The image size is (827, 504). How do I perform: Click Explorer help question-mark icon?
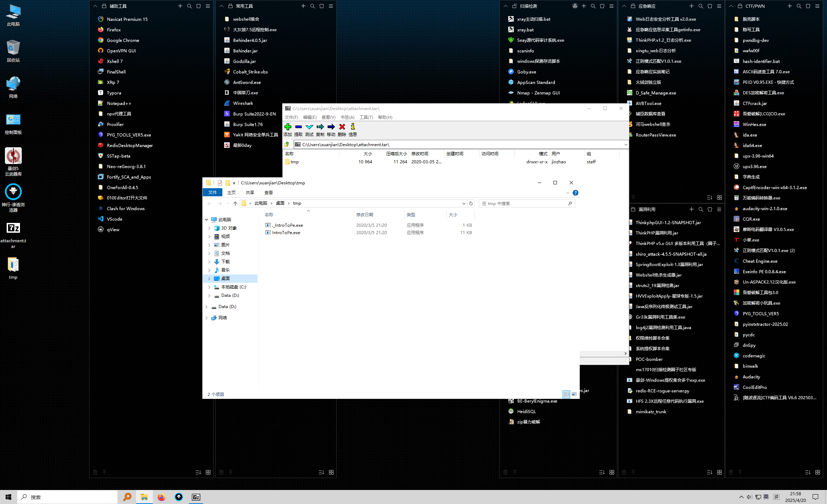pyautogui.click(x=576, y=193)
